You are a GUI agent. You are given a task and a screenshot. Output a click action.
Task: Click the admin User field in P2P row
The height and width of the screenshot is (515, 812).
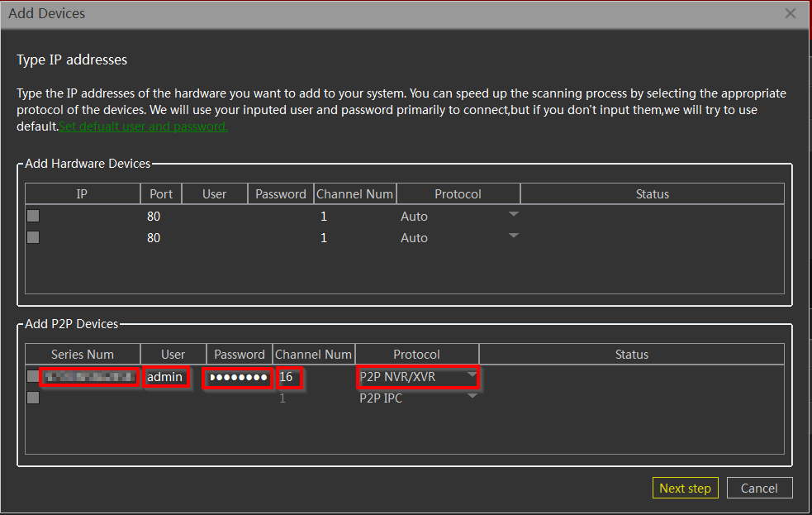click(164, 377)
